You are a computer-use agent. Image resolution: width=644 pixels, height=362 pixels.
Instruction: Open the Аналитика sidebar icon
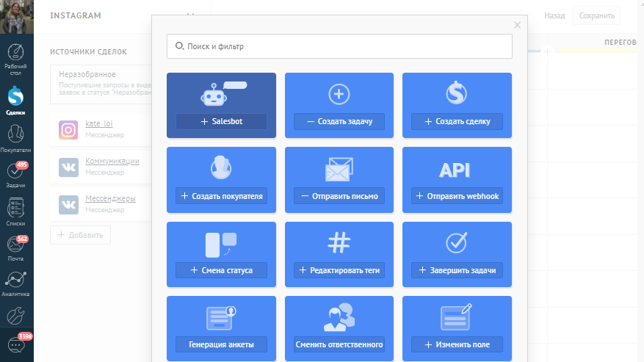(16, 283)
